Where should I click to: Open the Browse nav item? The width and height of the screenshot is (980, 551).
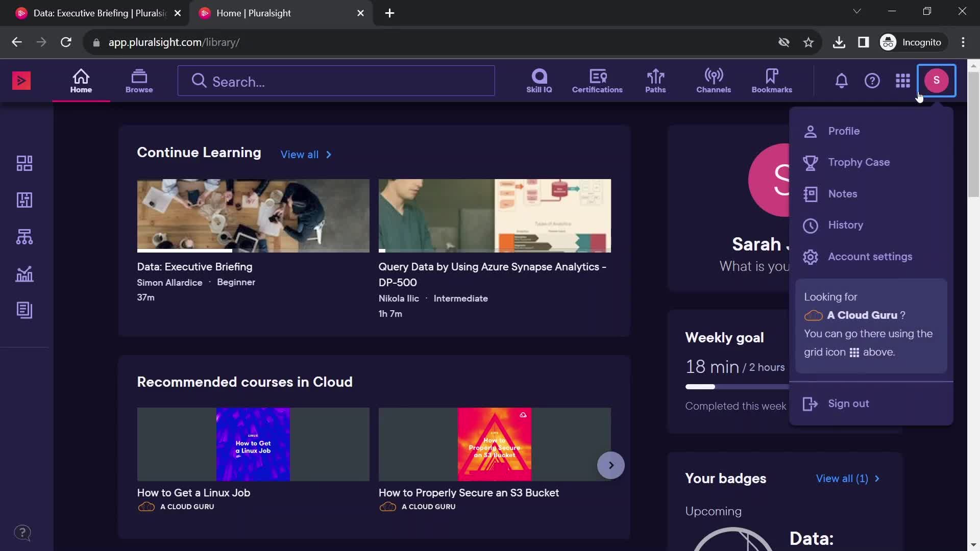pos(139,81)
